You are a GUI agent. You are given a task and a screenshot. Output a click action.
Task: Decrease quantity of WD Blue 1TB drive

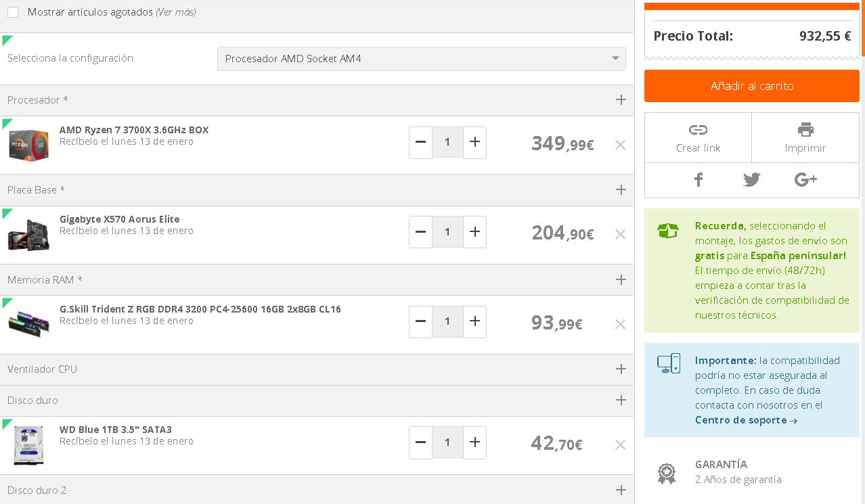(x=420, y=442)
